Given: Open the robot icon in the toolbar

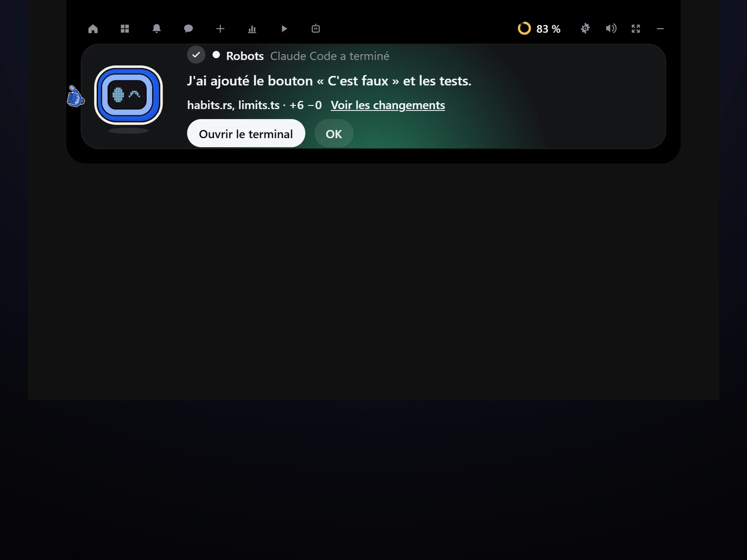Looking at the screenshot, I should (316, 29).
